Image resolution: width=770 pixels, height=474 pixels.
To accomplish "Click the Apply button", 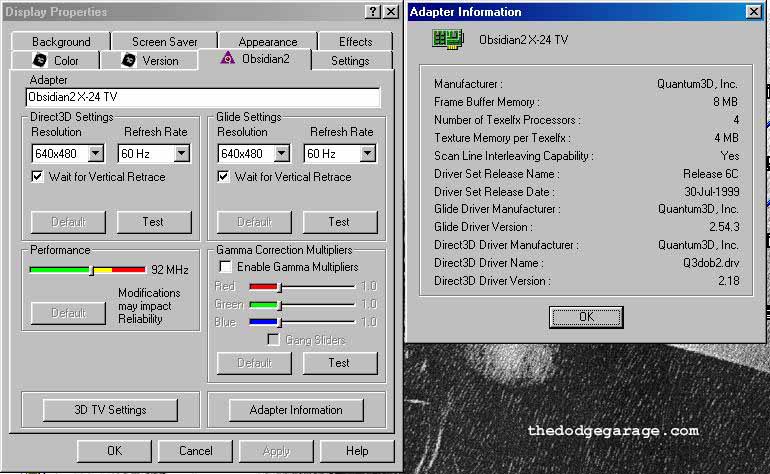I will [x=276, y=451].
